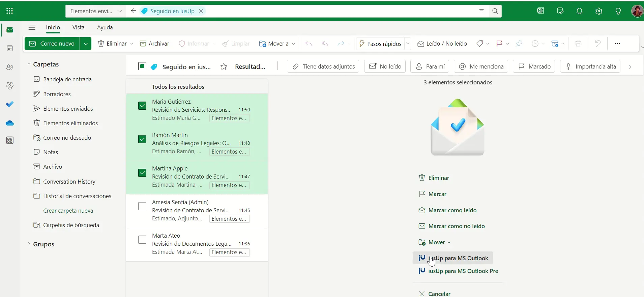The image size is (644, 297).
Task: Open the OneDrive cloud icon in sidebar
Action: coord(10,123)
